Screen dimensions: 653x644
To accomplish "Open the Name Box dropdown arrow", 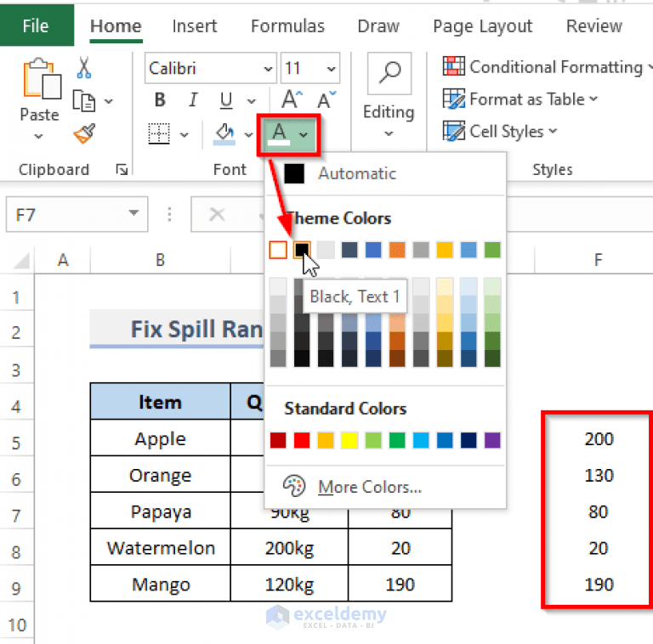I will pyautogui.click(x=133, y=214).
